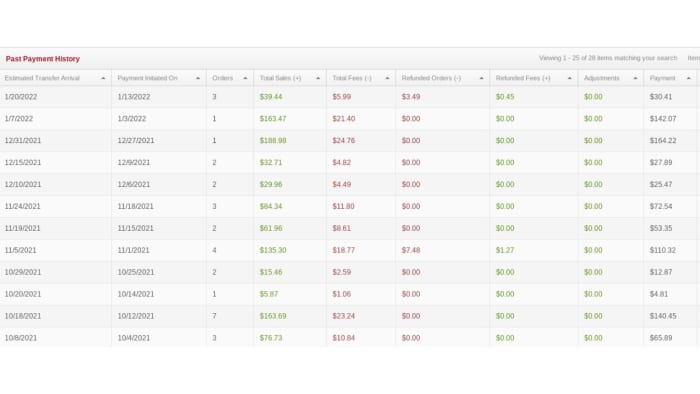Viewport: 700px width, 394px height.
Task: Sort by Estimated Transfer Arrival arrow
Action: coord(103,78)
